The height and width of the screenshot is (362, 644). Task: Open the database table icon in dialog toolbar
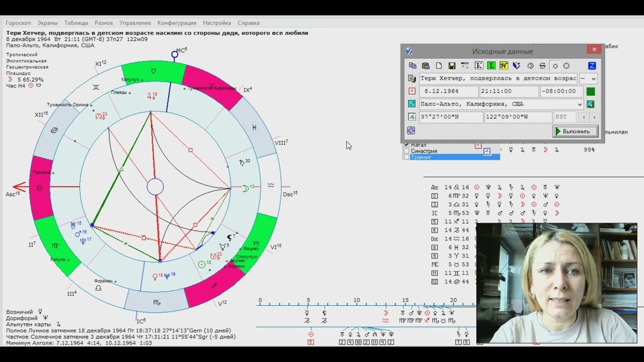pyautogui.click(x=465, y=66)
